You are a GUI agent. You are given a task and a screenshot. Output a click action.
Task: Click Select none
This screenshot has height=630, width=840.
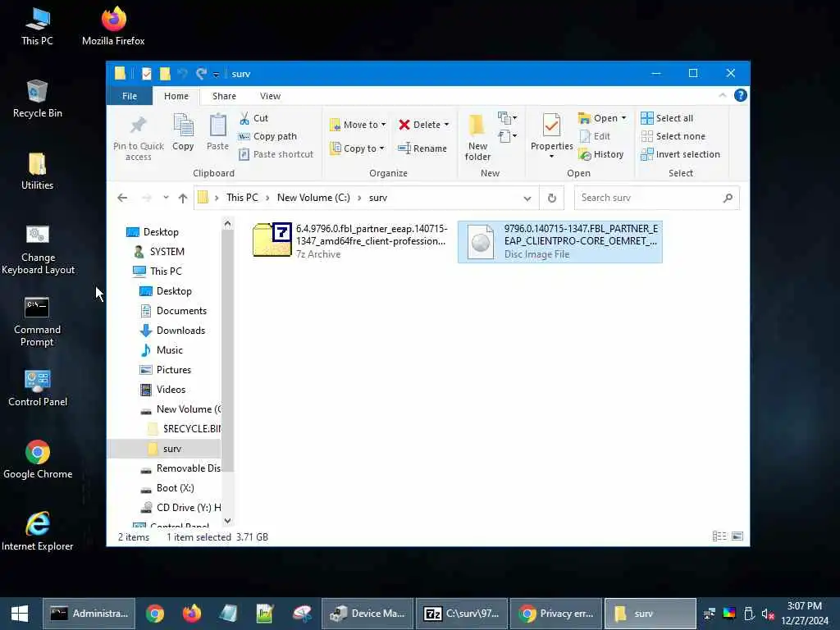(673, 136)
